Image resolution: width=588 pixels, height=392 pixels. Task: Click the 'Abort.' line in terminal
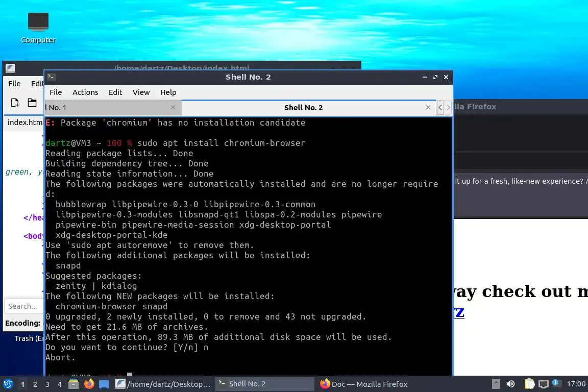tap(60, 357)
